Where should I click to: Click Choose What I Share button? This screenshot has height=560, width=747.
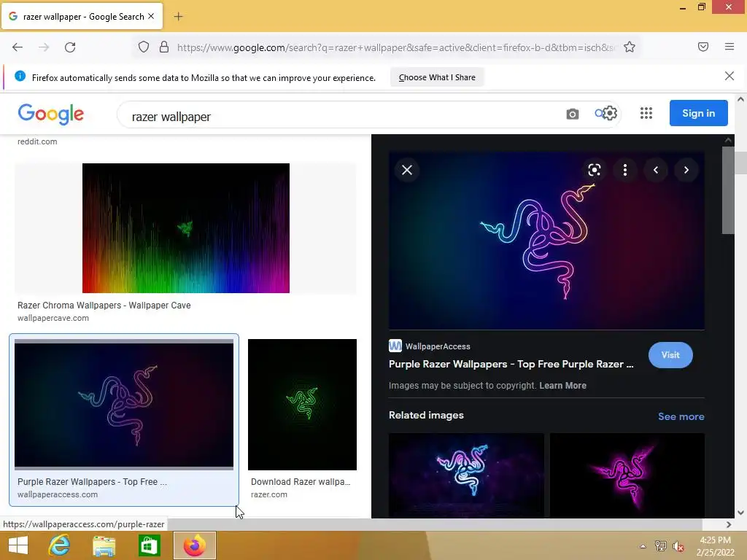437,77
